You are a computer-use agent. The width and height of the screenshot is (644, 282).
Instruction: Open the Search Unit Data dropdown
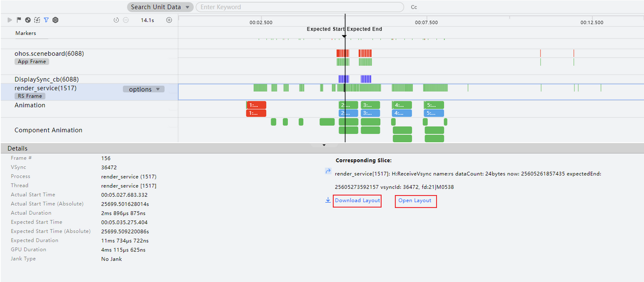[160, 7]
